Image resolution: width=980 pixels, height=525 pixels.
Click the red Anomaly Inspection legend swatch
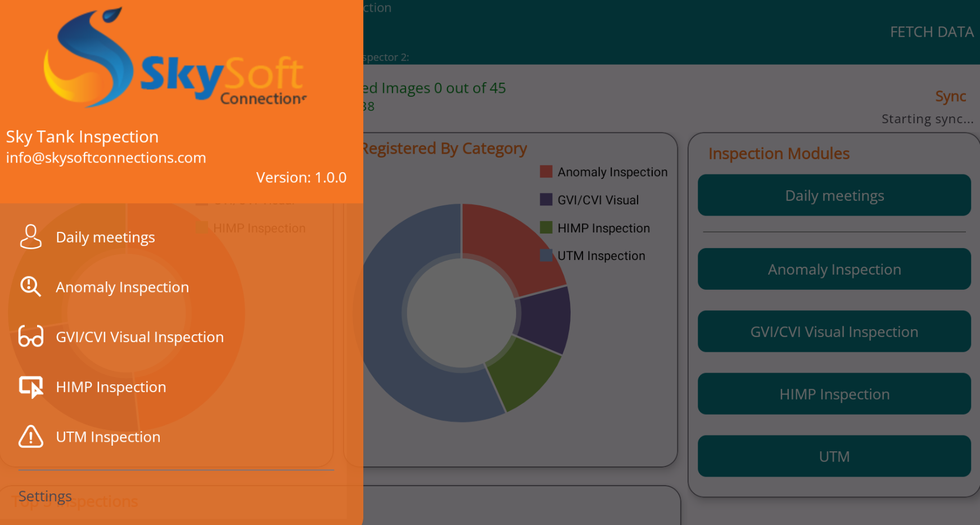click(546, 172)
